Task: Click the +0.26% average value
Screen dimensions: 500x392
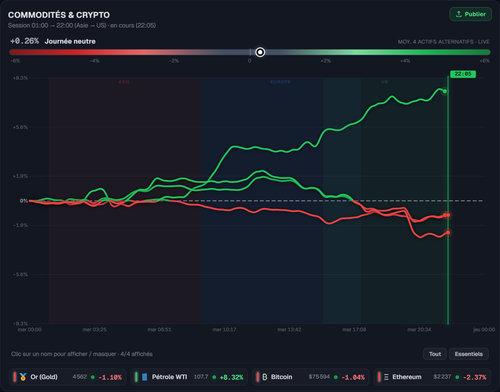Action: (24, 41)
